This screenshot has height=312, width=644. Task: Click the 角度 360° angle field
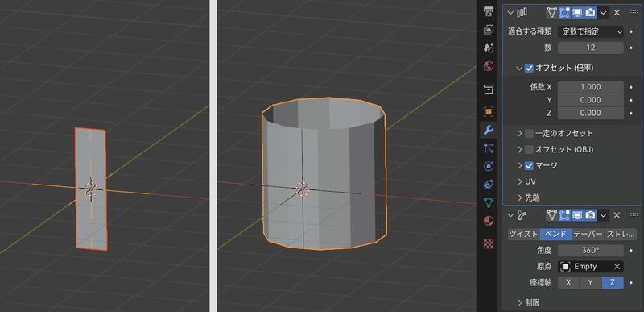click(591, 250)
